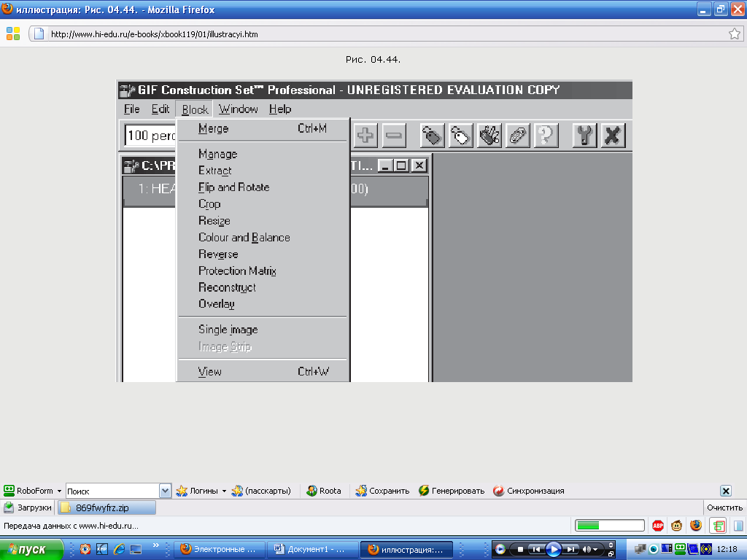Open the RoboForm dropdown arrow
Viewport: 747px width, 560px height.
coord(59,491)
